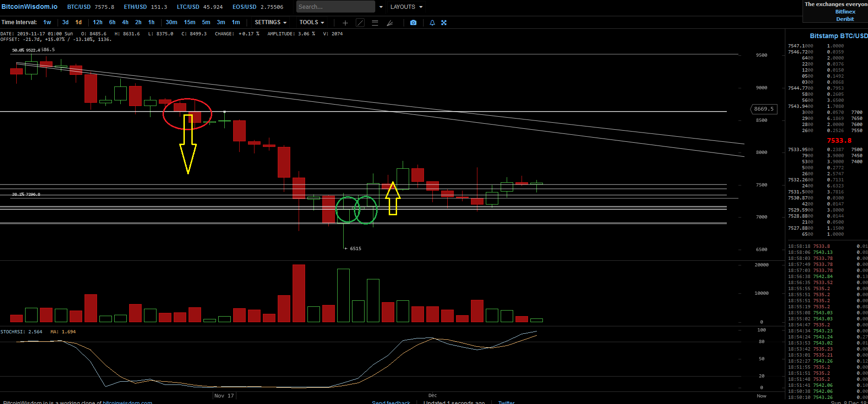Switch time interval to 15m
This screenshot has width=868, height=404.
[189, 22]
